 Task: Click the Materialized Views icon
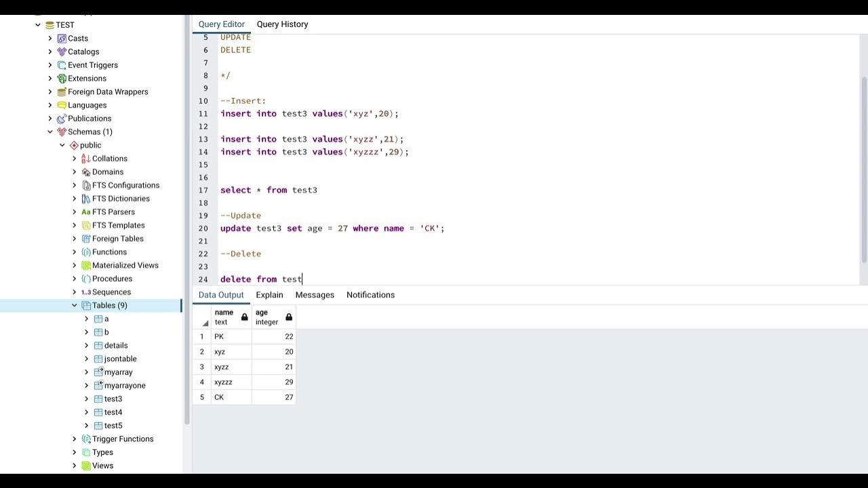(86, 265)
